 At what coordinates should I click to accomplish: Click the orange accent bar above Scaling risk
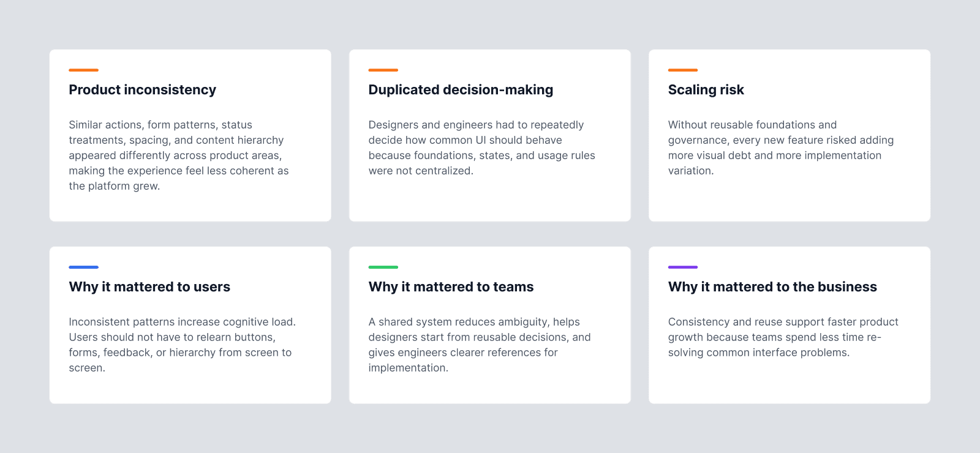[x=682, y=70]
